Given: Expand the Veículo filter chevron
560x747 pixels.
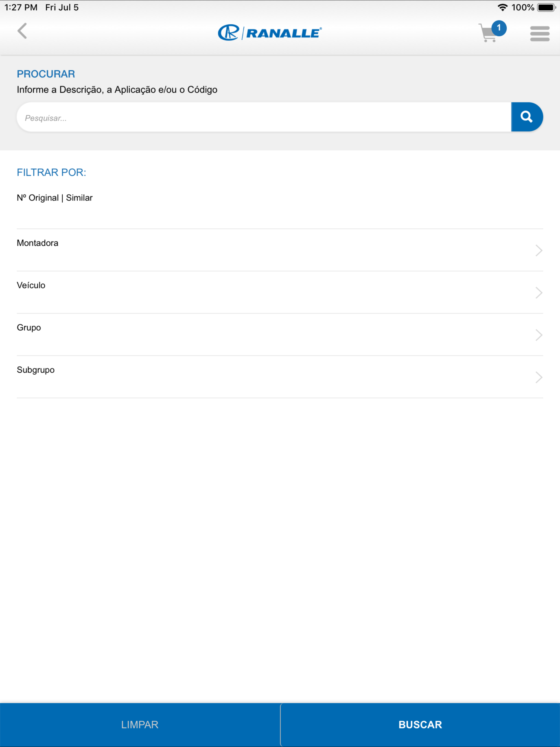Looking at the screenshot, I should (539, 293).
